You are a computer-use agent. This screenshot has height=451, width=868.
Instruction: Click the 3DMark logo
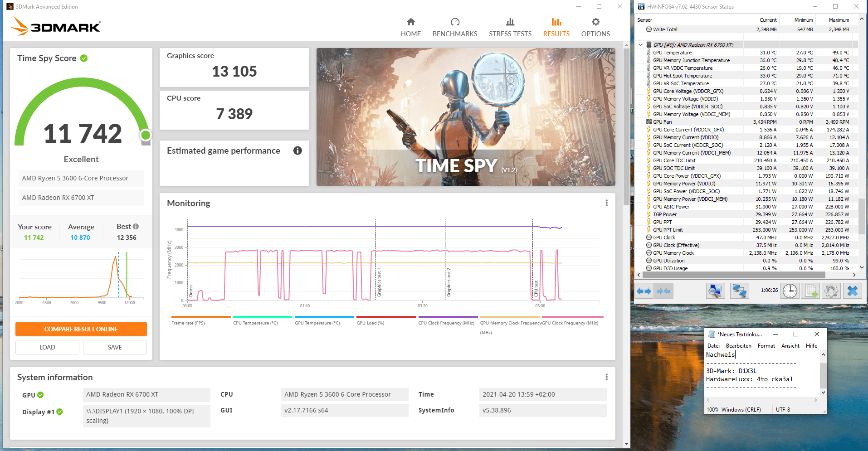(56, 26)
